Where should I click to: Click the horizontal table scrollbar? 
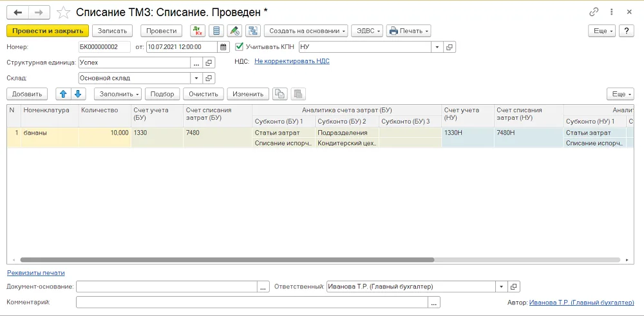point(227,260)
